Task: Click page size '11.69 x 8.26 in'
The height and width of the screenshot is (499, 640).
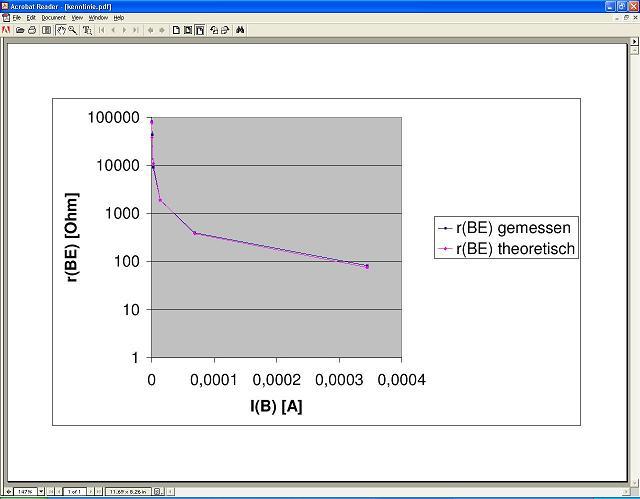Action: click(128, 491)
